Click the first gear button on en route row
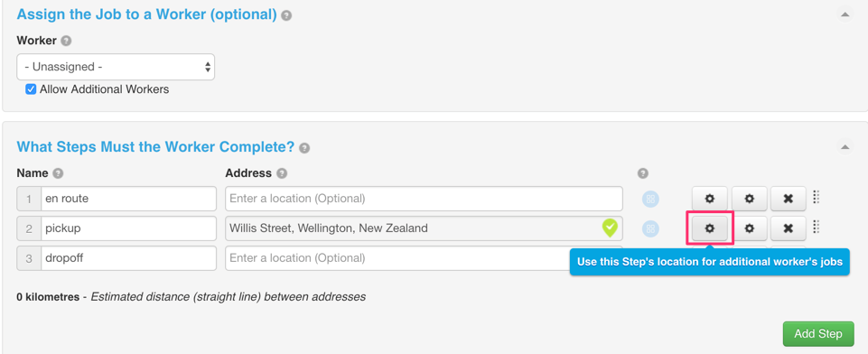868x354 pixels. click(710, 198)
